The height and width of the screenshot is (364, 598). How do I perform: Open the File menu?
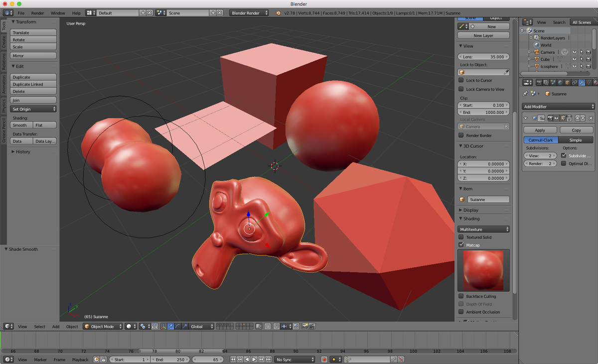click(x=21, y=13)
